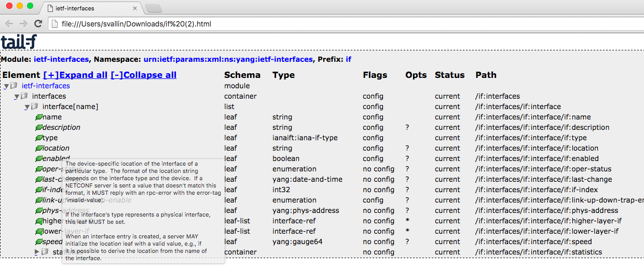The image size is (644, 268).
Task: Click the yang:gauge64 type cell
Action: click(x=297, y=242)
